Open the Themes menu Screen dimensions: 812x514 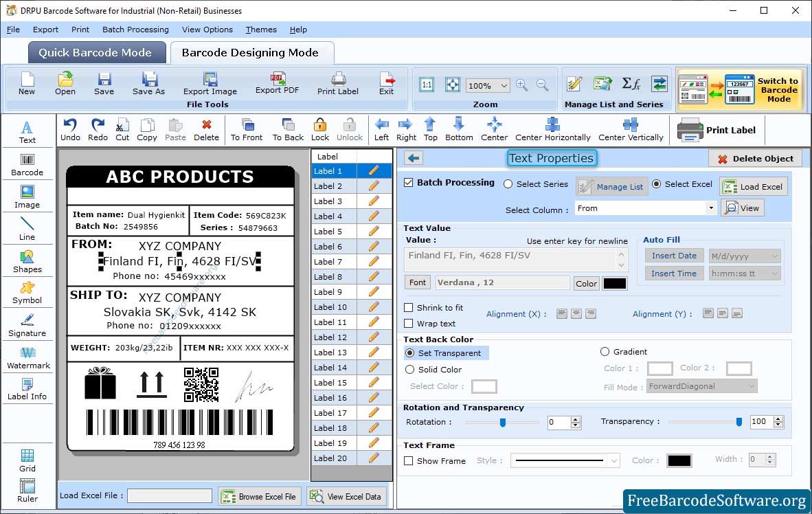[261, 30]
